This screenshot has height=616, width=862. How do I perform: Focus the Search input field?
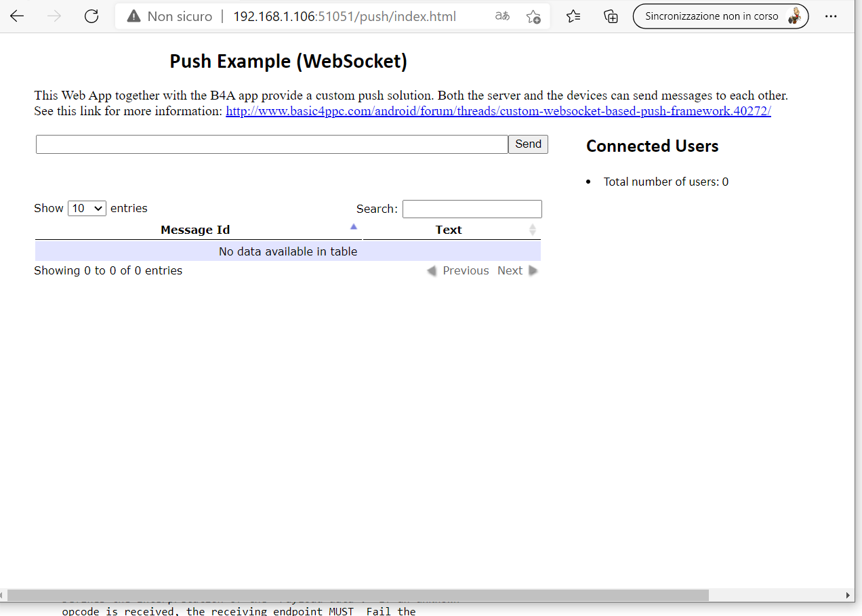point(472,209)
